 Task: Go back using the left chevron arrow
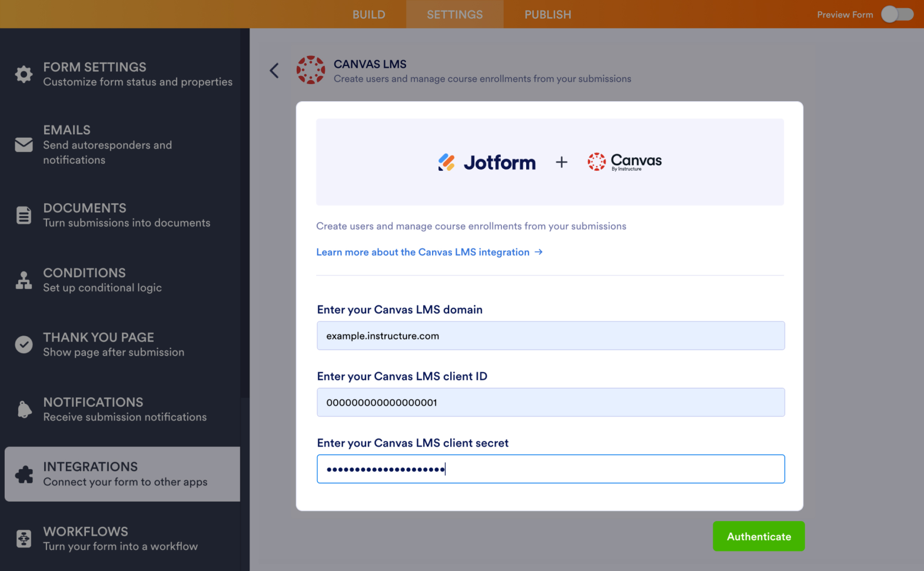(x=274, y=71)
